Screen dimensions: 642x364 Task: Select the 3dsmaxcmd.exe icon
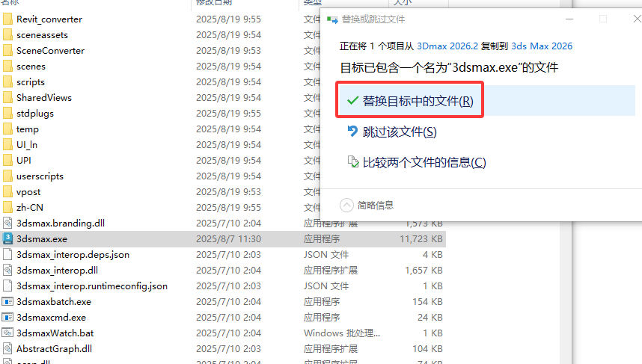tap(7, 317)
